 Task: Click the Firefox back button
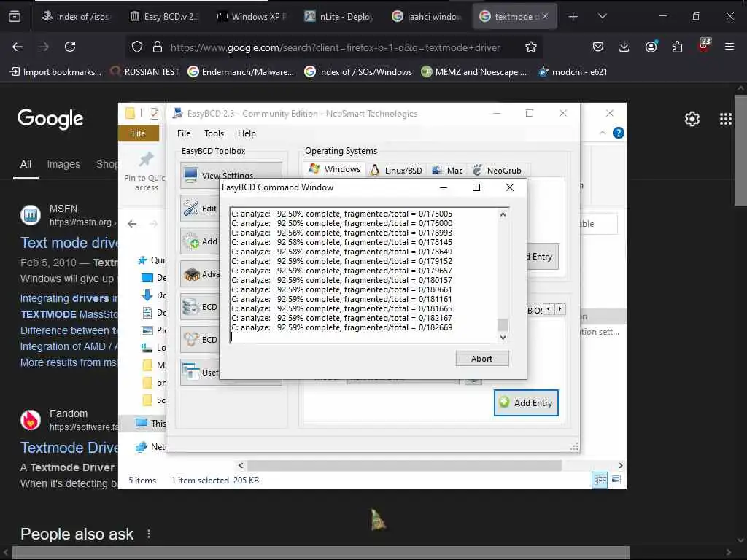[18, 47]
